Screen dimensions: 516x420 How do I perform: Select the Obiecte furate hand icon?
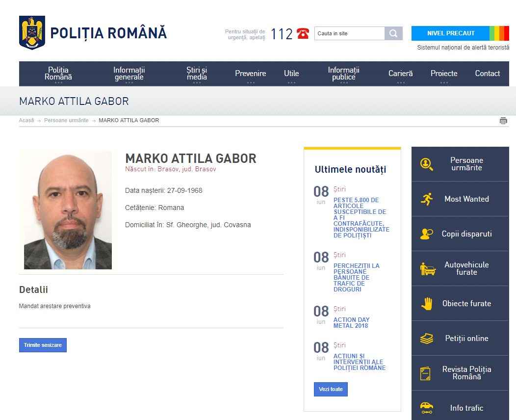click(x=426, y=303)
